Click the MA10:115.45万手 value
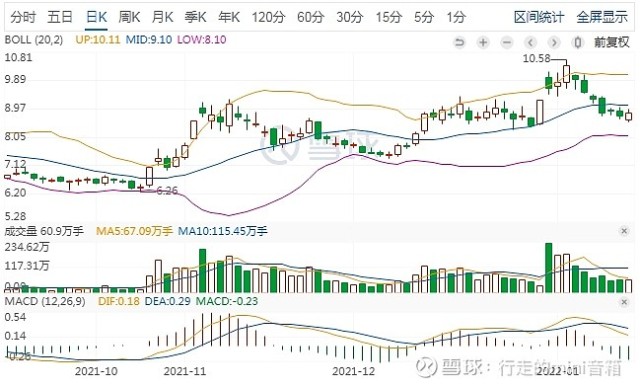The image size is (640, 387). [223, 231]
